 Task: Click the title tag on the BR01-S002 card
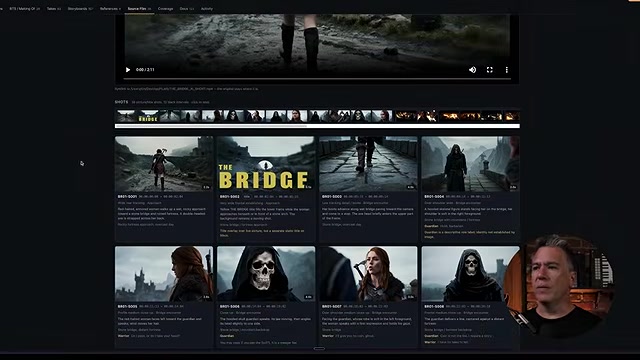point(247,196)
